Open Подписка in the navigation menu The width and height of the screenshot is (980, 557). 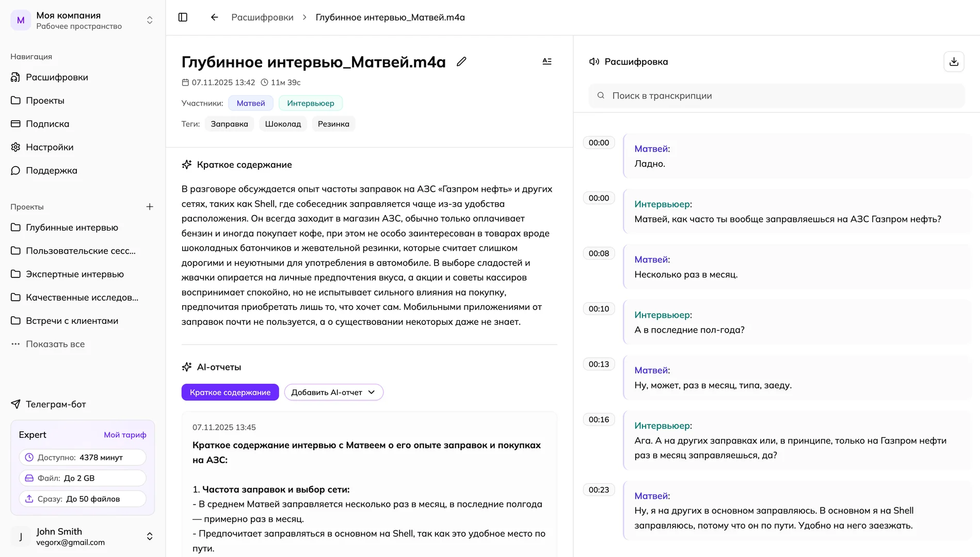click(x=47, y=124)
